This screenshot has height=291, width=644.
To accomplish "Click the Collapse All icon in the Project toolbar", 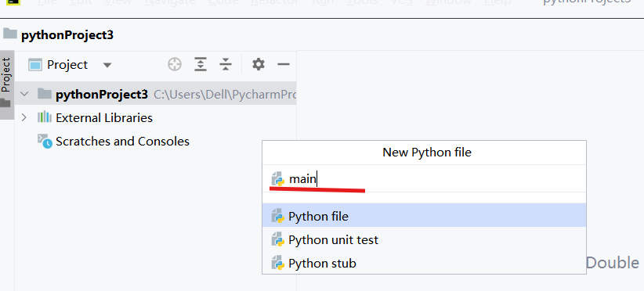I will click(225, 64).
